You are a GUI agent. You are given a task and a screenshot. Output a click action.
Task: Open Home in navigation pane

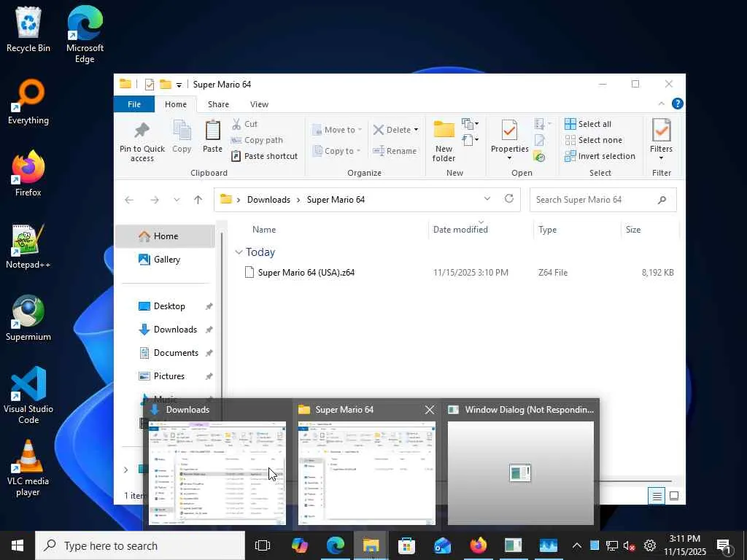click(x=165, y=236)
